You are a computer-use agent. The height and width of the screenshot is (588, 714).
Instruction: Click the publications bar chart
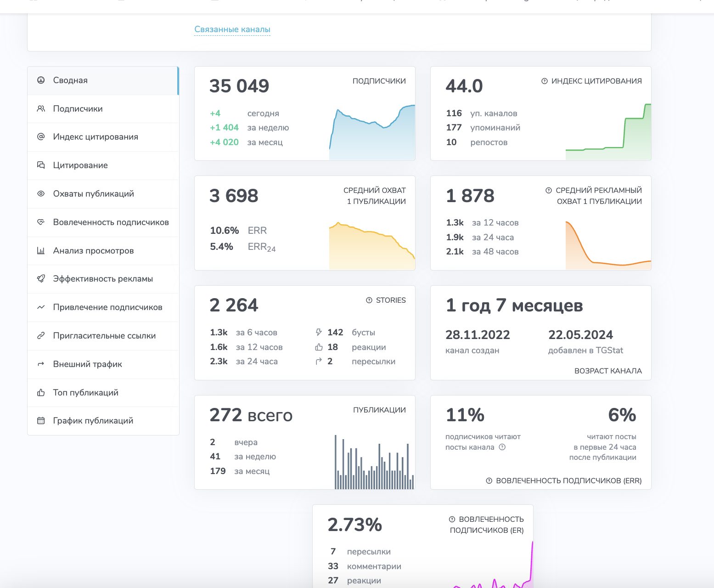(x=374, y=462)
